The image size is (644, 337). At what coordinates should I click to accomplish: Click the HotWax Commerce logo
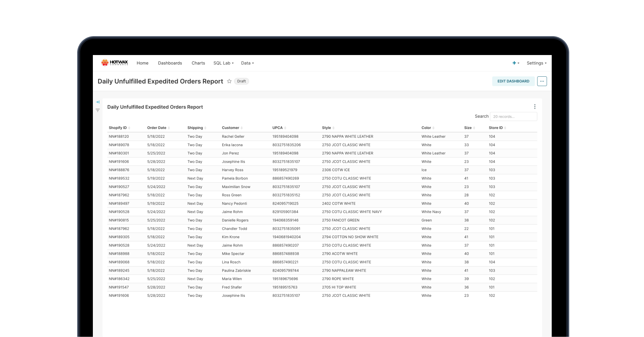(115, 63)
